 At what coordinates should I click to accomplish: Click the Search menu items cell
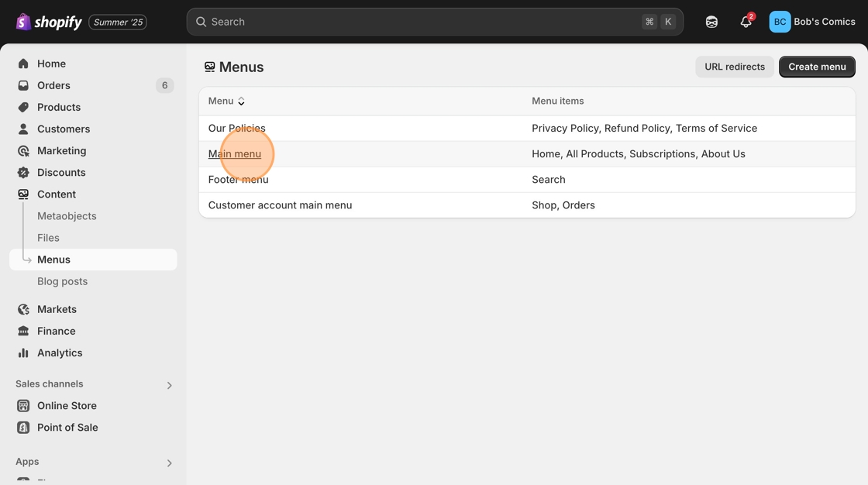tap(549, 180)
